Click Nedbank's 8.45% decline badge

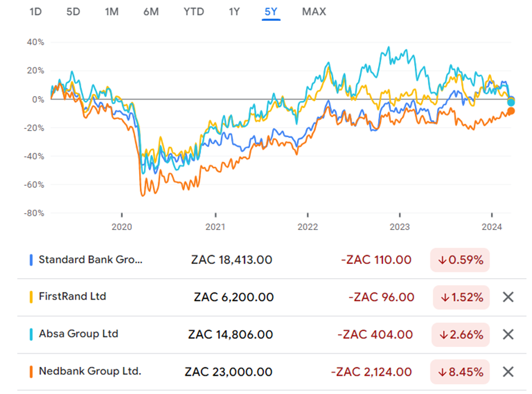pos(461,372)
